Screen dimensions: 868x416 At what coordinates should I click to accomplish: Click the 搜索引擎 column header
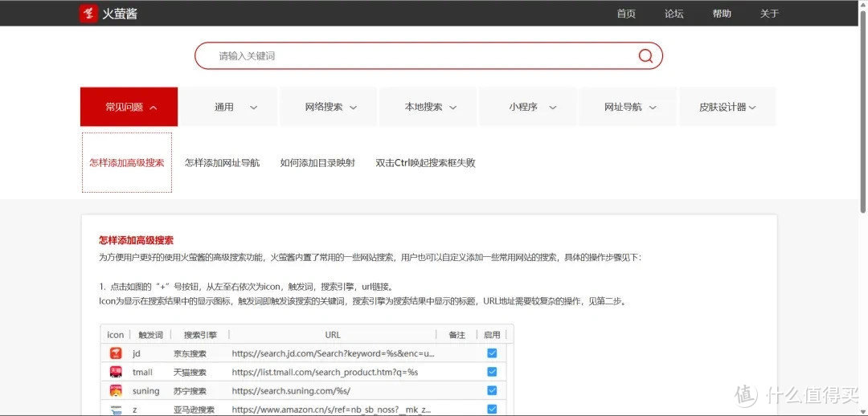click(200, 335)
